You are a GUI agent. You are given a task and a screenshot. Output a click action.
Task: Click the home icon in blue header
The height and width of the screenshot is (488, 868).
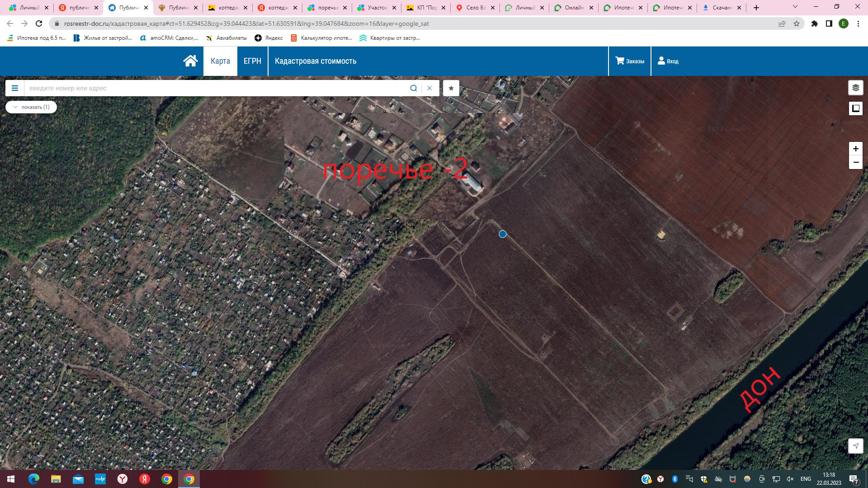(190, 61)
